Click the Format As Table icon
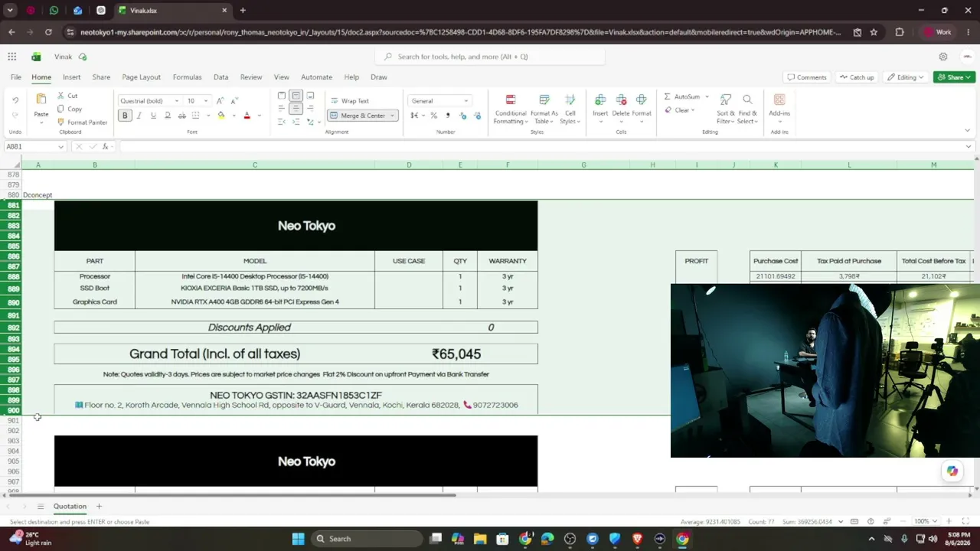This screenshot has width=980, height=551. click(544, 99)
